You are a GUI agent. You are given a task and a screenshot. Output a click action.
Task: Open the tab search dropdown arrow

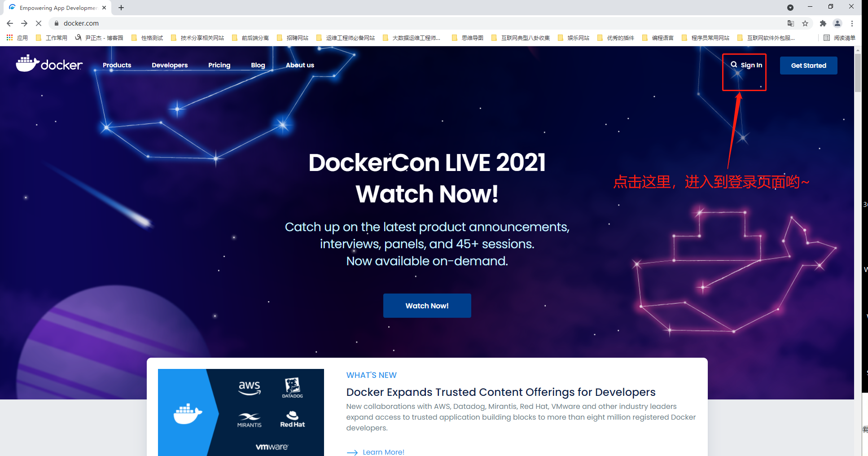click(790, 8)
